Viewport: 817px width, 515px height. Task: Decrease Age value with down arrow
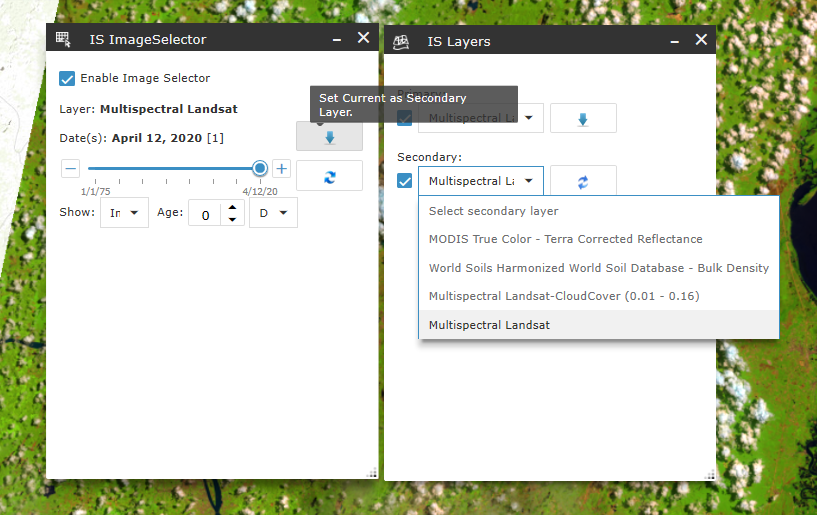pyautogui.click(x=232, y=219)
